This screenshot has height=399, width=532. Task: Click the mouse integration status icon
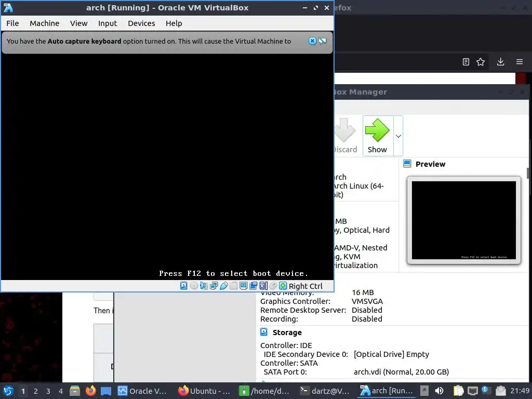[x=273, y=286]
